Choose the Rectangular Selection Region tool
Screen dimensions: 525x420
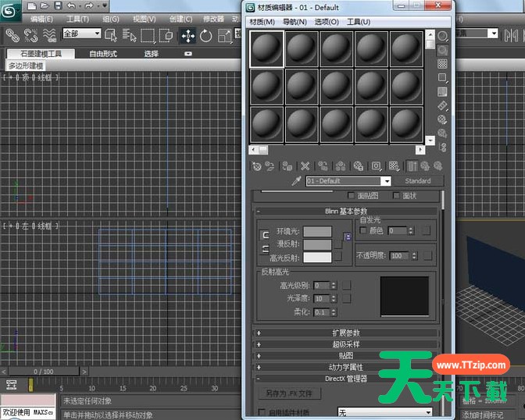148,35
